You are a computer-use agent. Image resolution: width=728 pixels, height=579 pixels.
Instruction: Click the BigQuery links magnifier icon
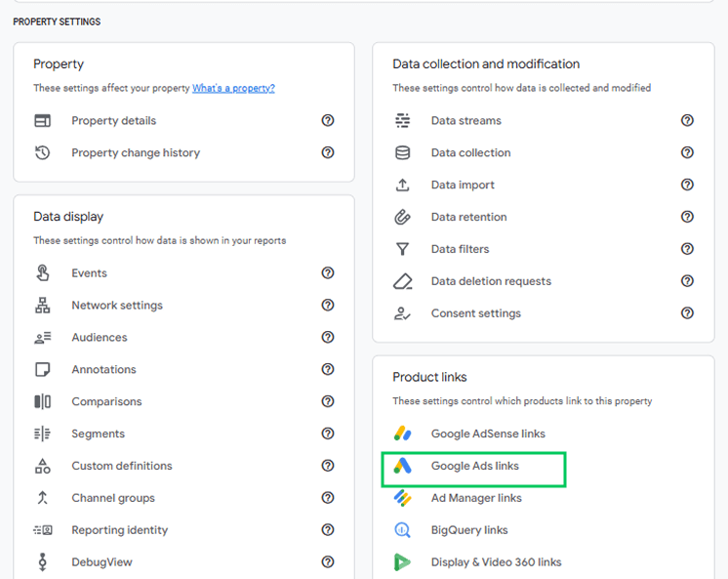[402, 530]
